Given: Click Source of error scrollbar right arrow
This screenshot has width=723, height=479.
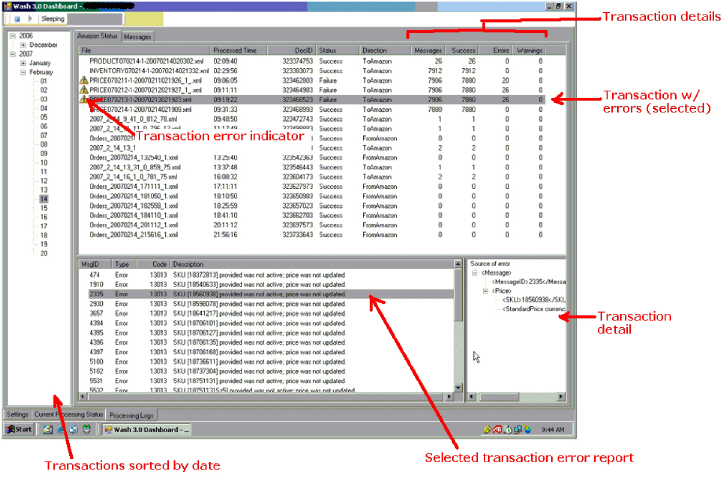Looking at the screenshot, I should tap(561, 396).
